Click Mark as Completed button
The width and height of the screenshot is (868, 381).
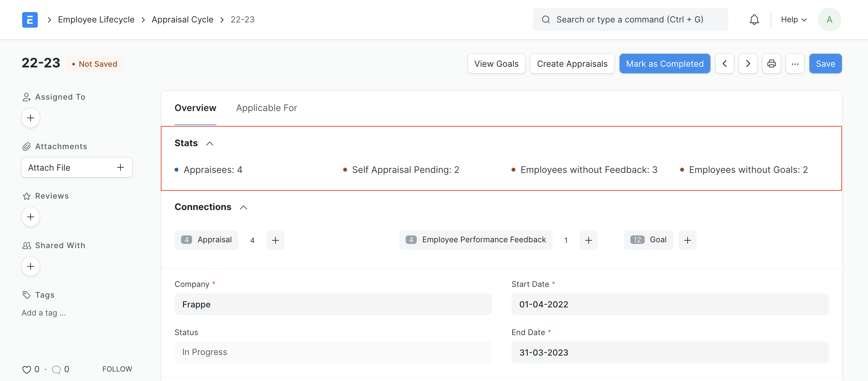(x=665, y=64)
